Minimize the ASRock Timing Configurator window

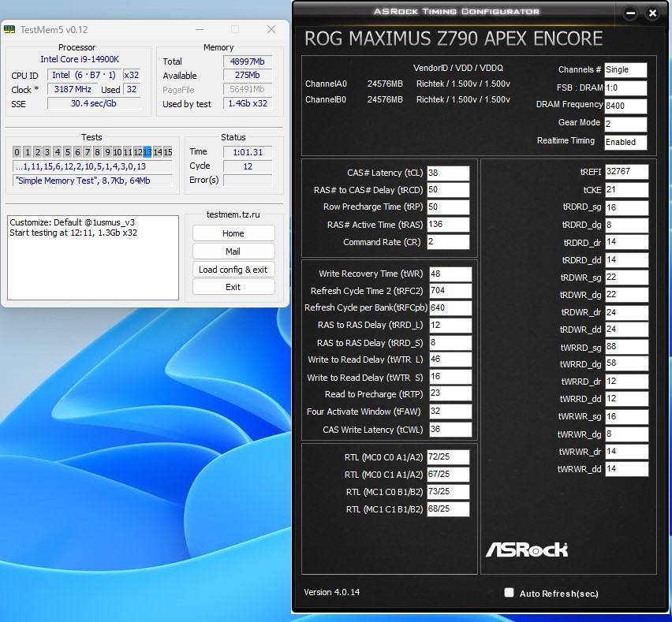[631, 13]
